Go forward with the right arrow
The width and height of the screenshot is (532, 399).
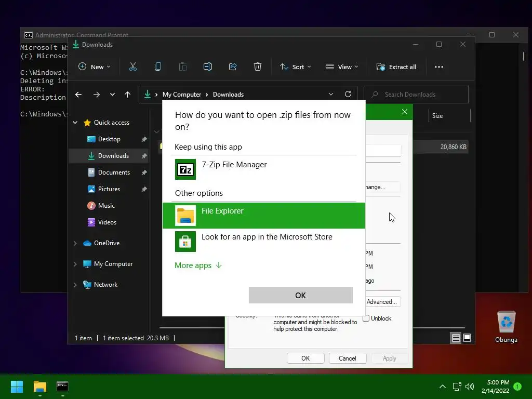pos(96,95)
